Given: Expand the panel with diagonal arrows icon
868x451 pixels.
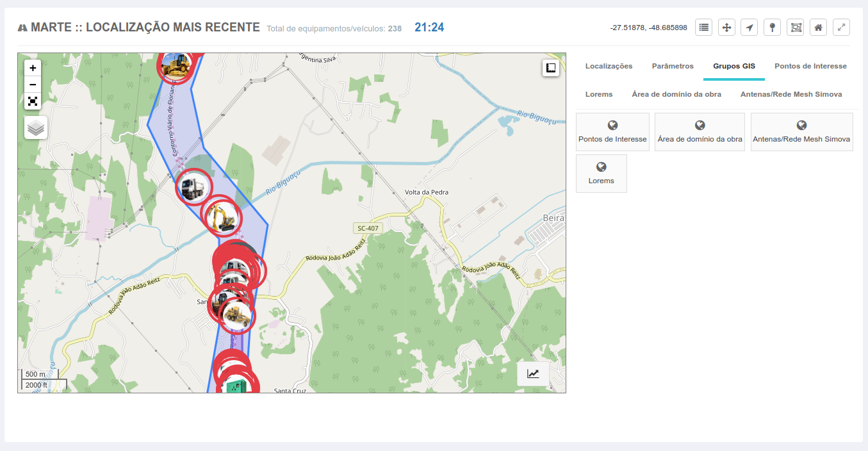Looking at the screenshot, I should [x=841, y=28].
